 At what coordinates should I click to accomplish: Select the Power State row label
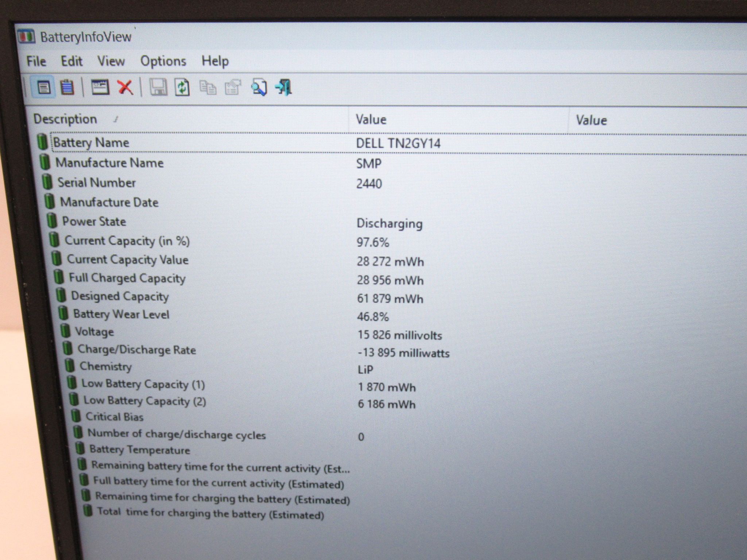click(94, 221)
